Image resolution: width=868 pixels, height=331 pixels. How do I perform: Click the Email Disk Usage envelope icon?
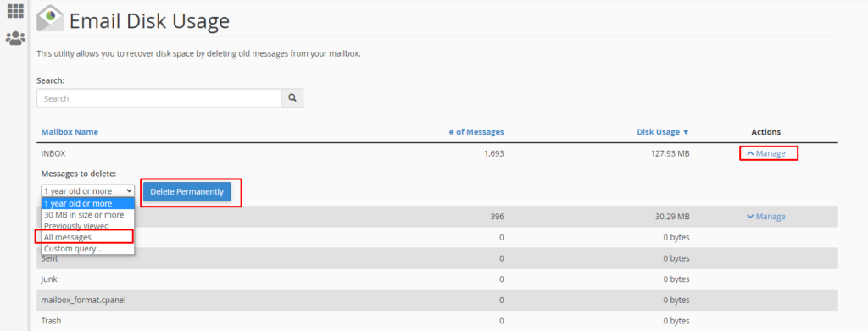[x=50, y=19]
